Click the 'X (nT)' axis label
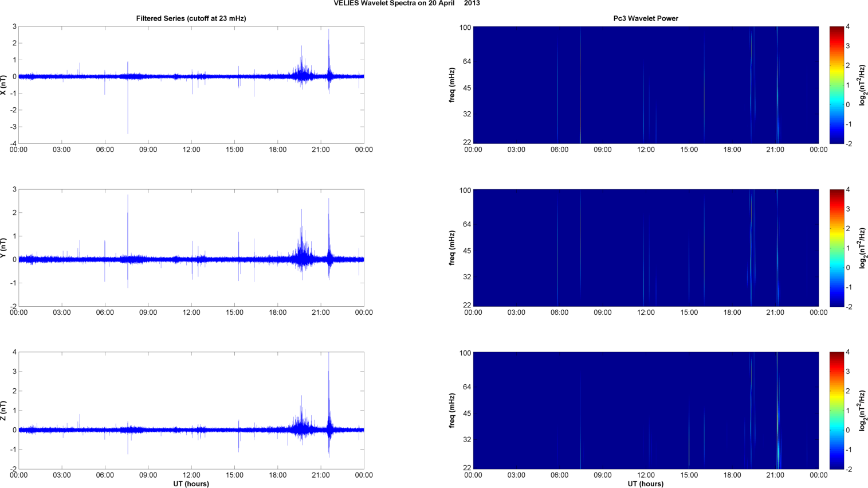The height and width of the screenshot is (488, 868). [x=3, y=85]
